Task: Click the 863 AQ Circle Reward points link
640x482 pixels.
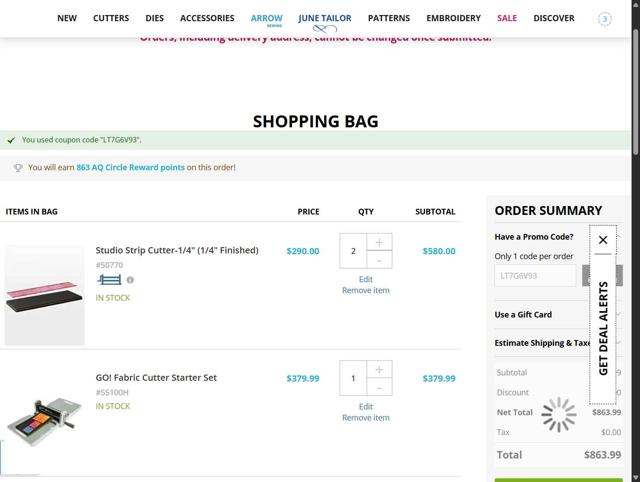Action: pyautogui.click(x=130, y=167)
